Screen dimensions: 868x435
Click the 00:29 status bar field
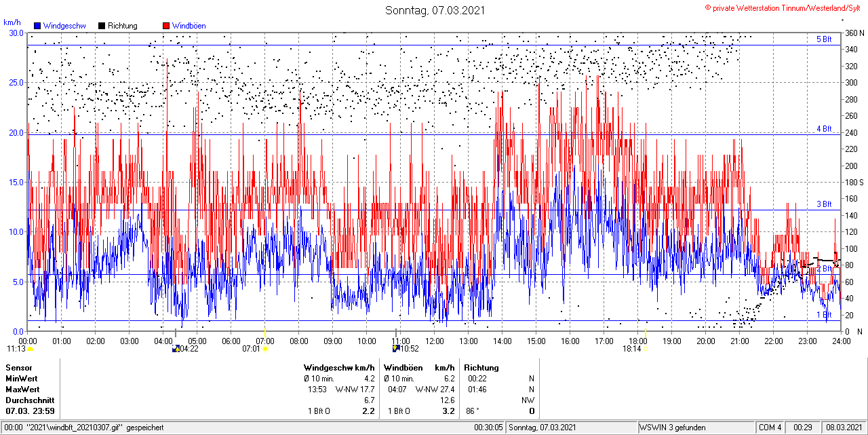pyautogui.click(x=804, y=428)
